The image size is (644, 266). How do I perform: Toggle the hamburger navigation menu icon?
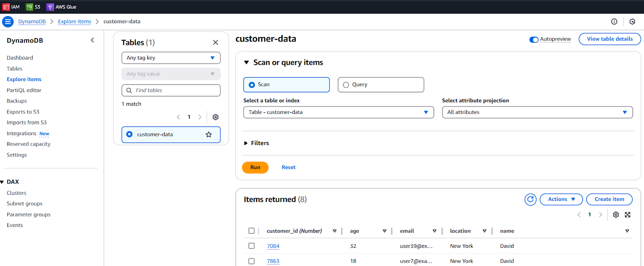pyautogui.click(x=8, y=22)
